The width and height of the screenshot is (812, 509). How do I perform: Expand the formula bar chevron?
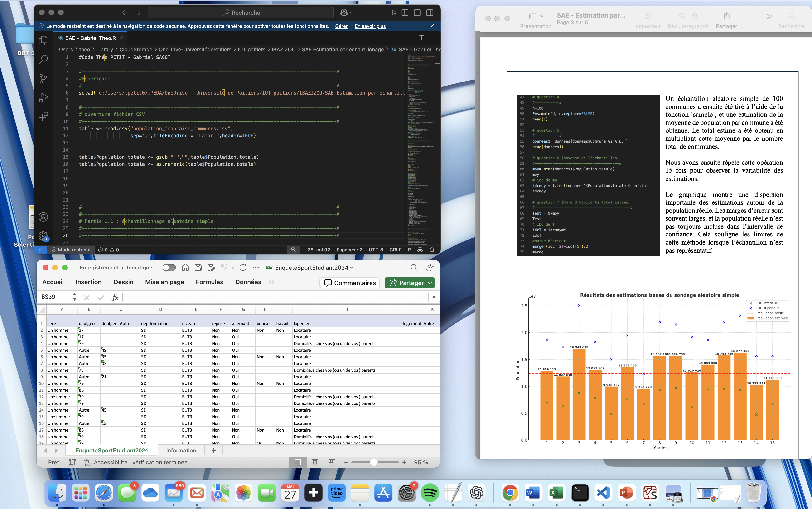(434, 297)
